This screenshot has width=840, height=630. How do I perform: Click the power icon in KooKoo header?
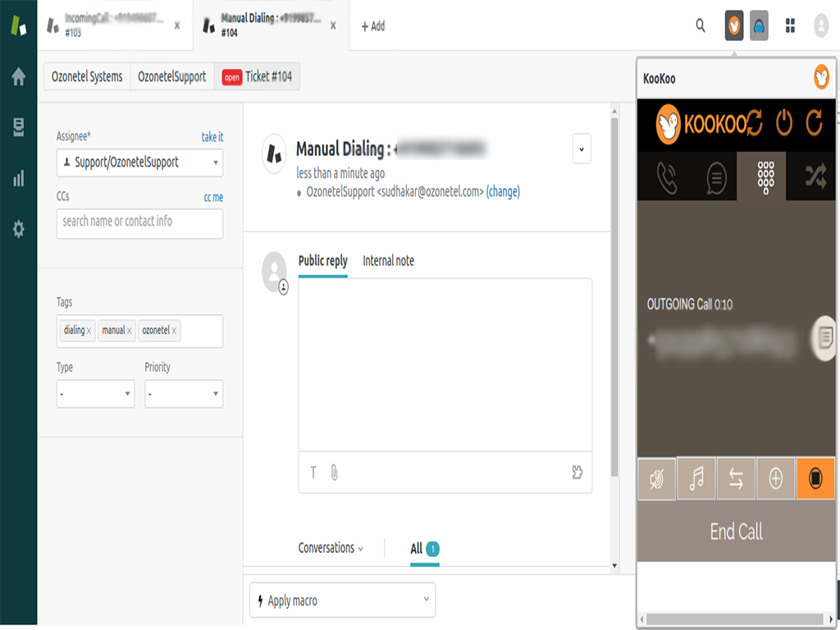[x=783, y=121]
